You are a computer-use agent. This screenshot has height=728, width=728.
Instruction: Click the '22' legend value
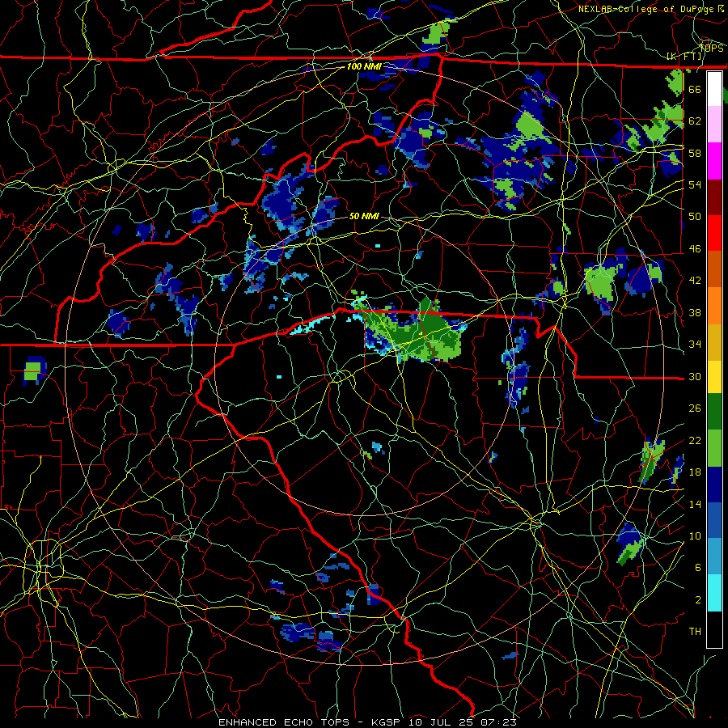[x=695, y=441]
